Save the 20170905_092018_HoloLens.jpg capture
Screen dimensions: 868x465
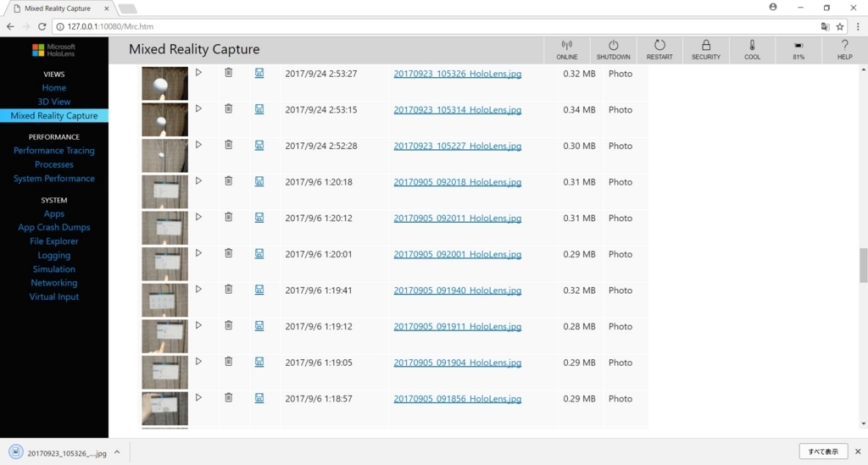click(259, 180)
